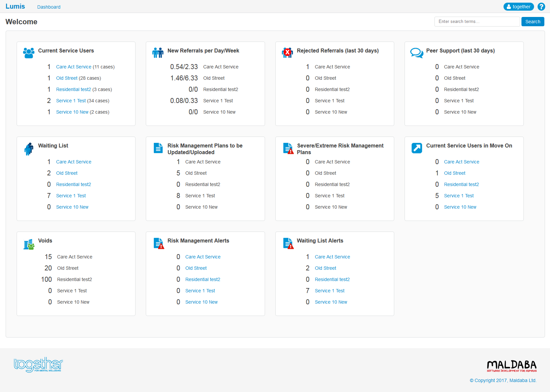Open Old Street under Current Service Users
550x392 pixels.
(67, 78)
